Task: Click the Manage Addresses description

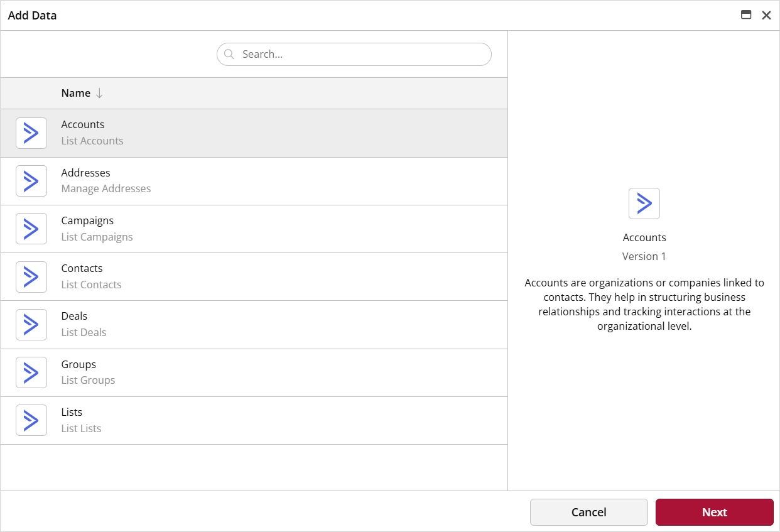Action: (x=106, y=188)
